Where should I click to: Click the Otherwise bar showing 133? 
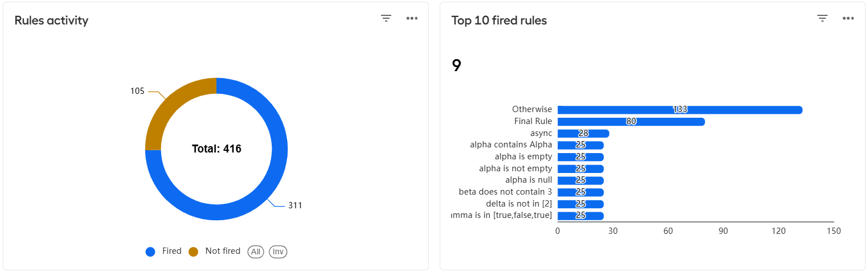click(680, 110)
